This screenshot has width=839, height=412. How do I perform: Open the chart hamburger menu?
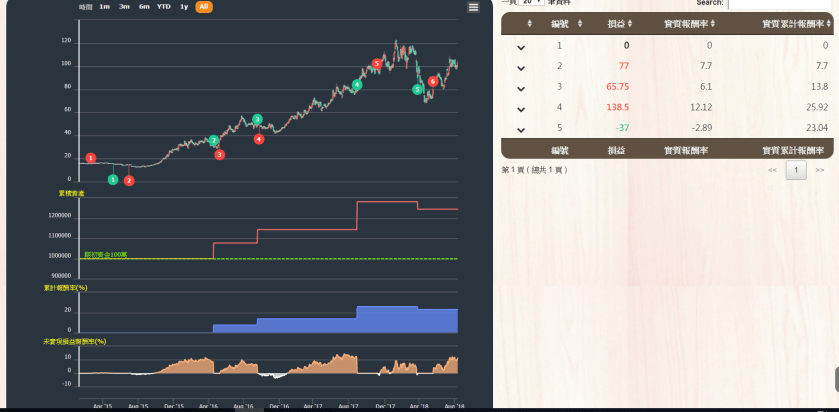(473, 7)
